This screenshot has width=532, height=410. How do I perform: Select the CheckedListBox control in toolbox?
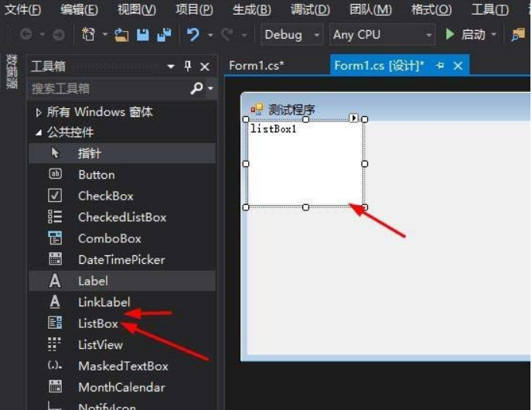click(122, 217)
